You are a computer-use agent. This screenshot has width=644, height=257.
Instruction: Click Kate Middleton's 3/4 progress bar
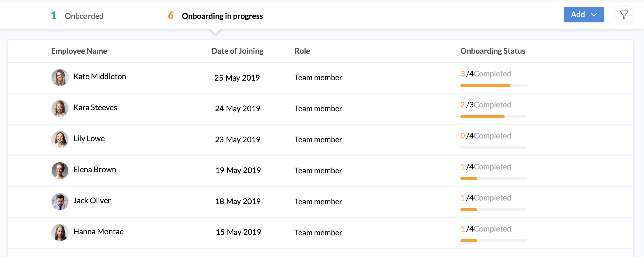(x=493, y=86)
